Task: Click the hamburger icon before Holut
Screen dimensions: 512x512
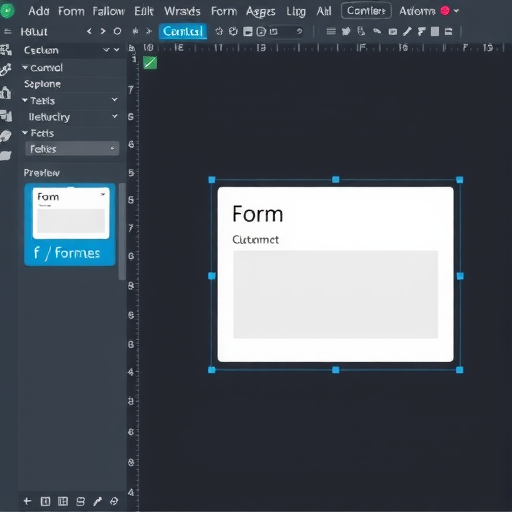Action: pyautogui.click(x=7, y=32)
